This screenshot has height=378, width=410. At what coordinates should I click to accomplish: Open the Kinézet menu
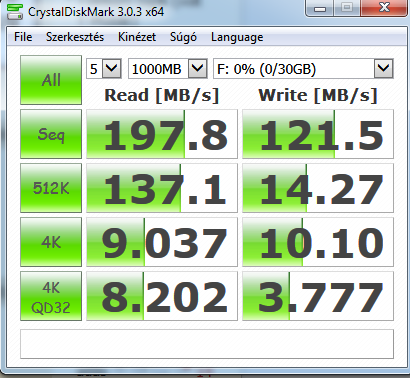click(137, 37)
